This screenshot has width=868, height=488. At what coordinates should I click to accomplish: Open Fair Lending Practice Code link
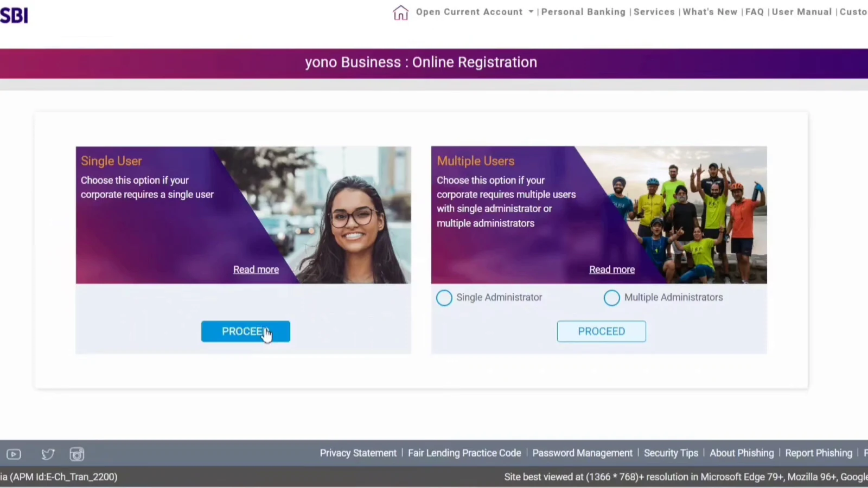click(x=464, y=453)
